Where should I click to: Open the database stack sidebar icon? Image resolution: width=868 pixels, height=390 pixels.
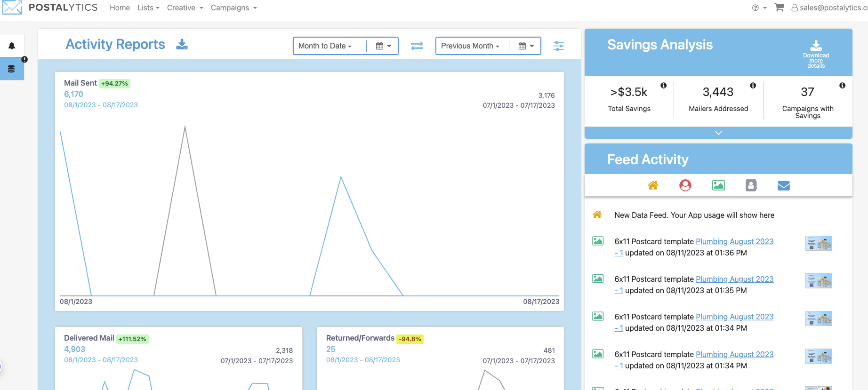tap(11, 69)
